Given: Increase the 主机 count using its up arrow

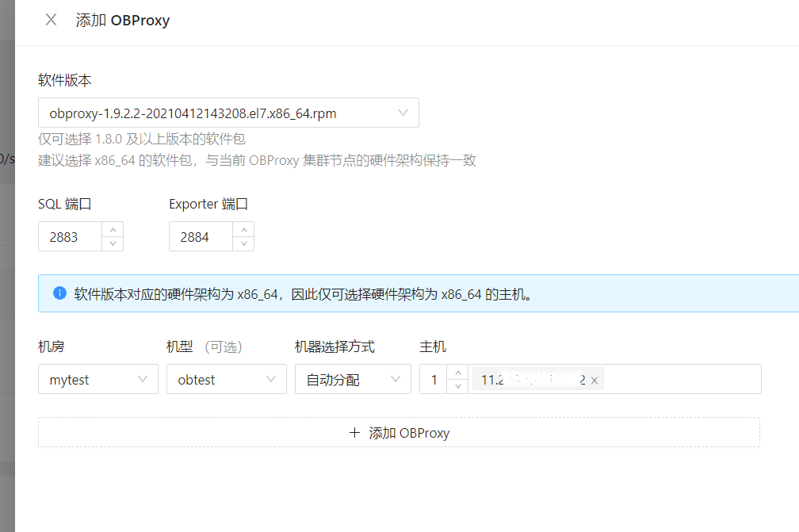Looking at the screenshot, I should [458, 373].
